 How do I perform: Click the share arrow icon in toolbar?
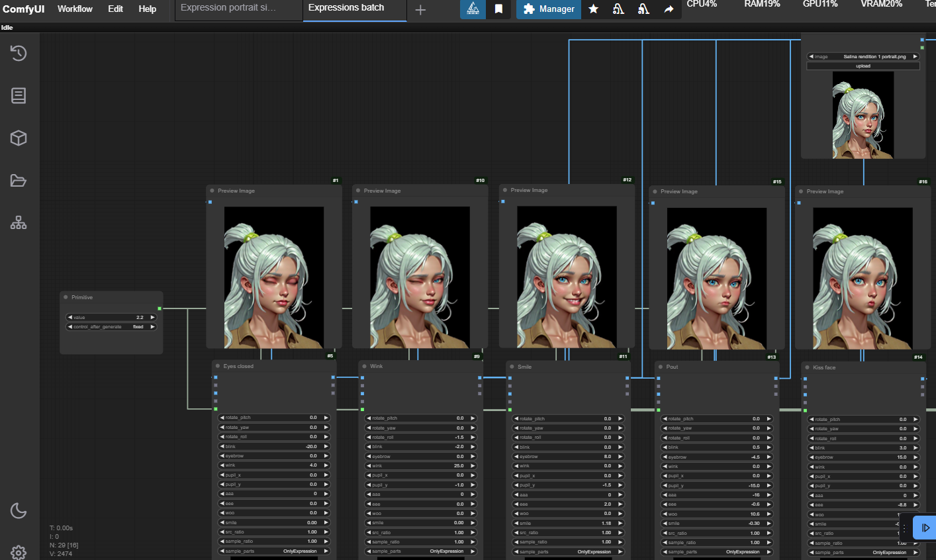pos(669,9)
